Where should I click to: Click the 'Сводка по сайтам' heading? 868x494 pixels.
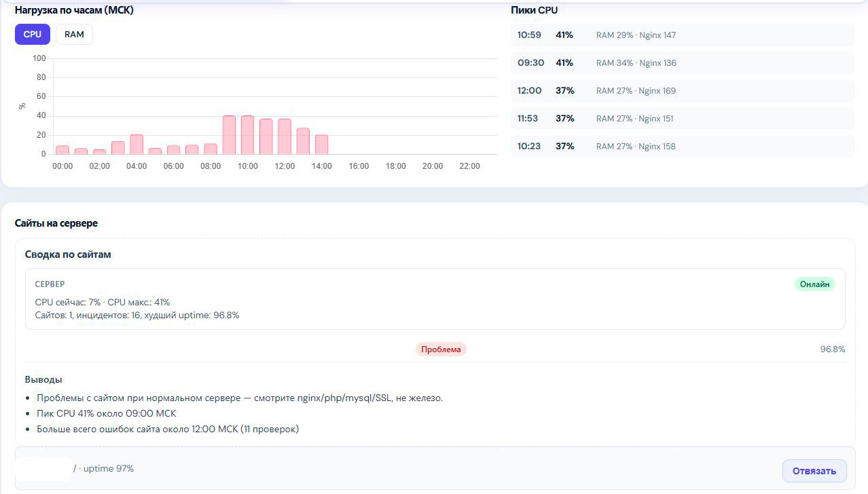pyautogui.click(x=68, y=254)
